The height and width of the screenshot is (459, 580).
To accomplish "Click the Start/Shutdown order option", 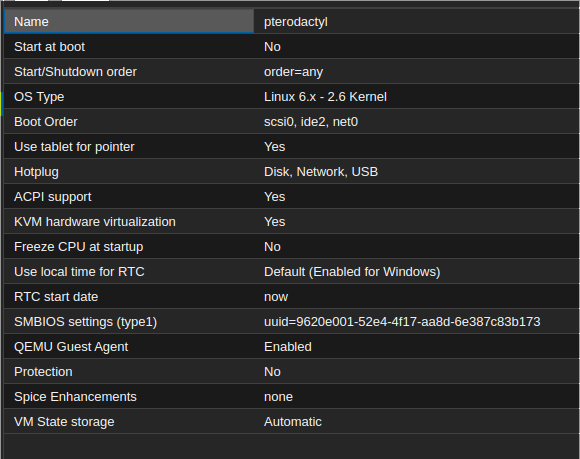I will coord(291,71).
